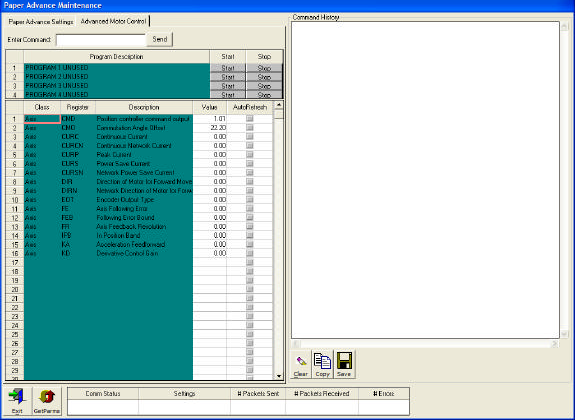This screenshot has height=420, width=575.
Task: Stop PROGRAM 3 UNUSED
Action: point(264,86)
